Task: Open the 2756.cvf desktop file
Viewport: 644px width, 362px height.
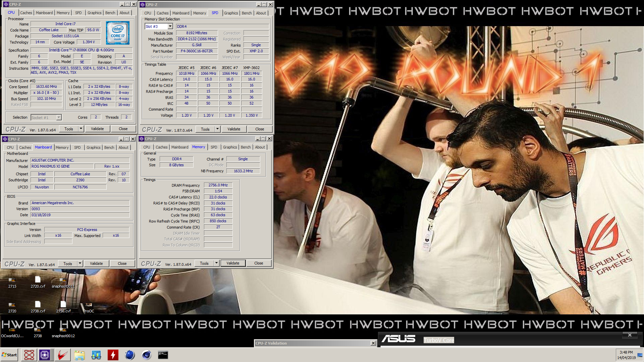Action: [63, 307]
